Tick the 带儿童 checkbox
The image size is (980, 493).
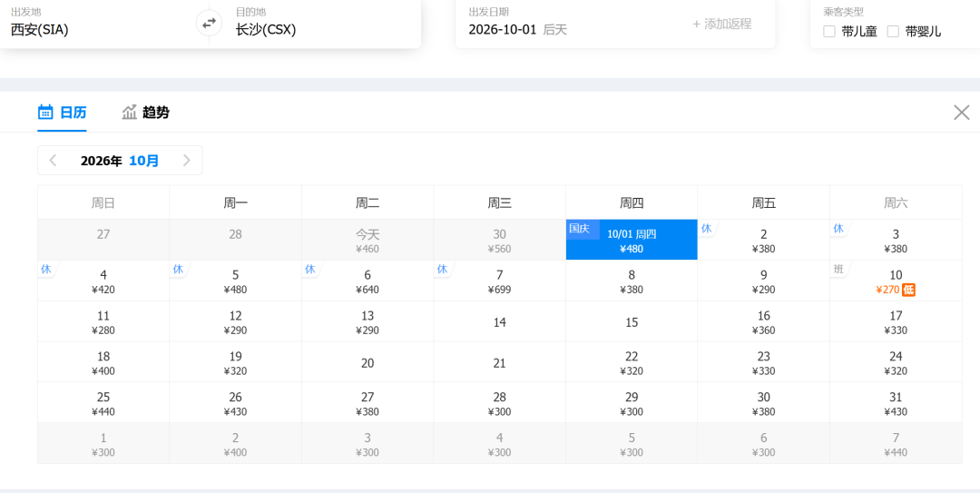point(829,32)
